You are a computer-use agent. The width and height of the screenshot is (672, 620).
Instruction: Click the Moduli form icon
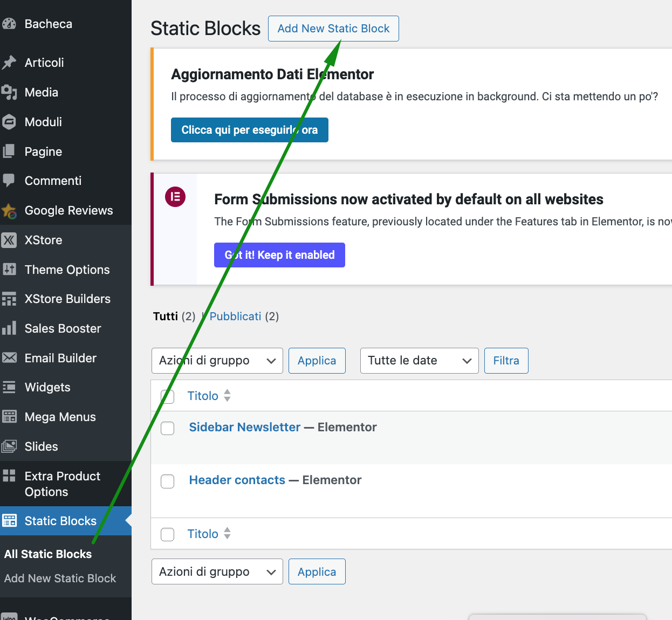[x=9, y=122]
